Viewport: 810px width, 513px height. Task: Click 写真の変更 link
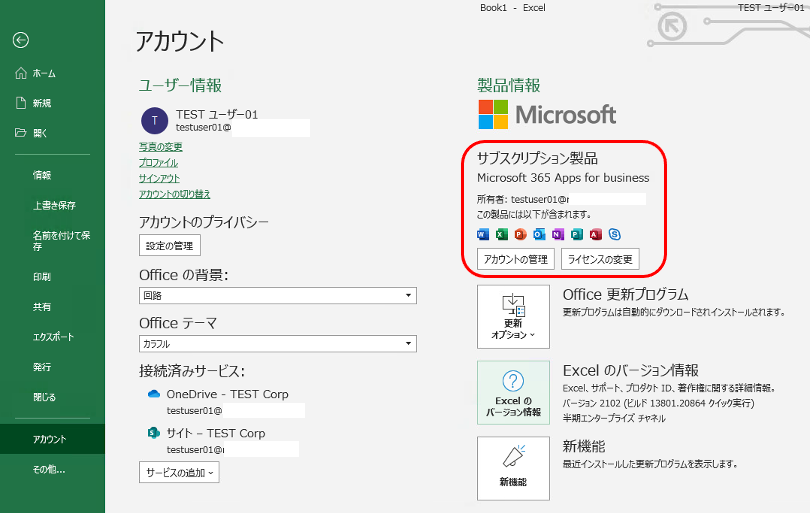pyautogui.click(x=161, y=147)
